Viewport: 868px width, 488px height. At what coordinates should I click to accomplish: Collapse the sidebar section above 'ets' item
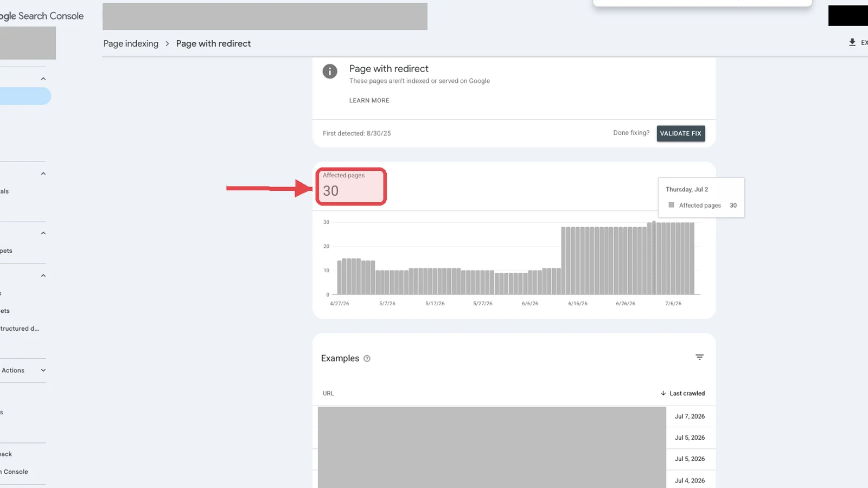click(x=43, y=275)
